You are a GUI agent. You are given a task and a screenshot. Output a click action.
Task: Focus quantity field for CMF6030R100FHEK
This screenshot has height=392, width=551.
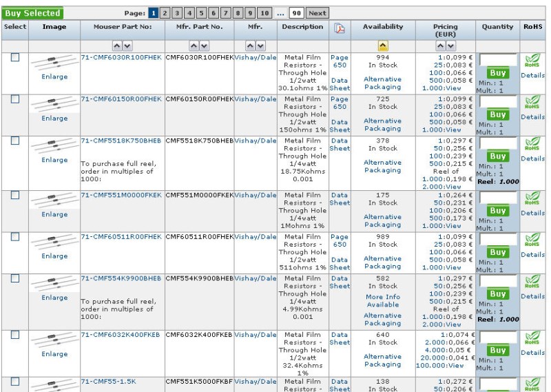(x=498, y=60)
